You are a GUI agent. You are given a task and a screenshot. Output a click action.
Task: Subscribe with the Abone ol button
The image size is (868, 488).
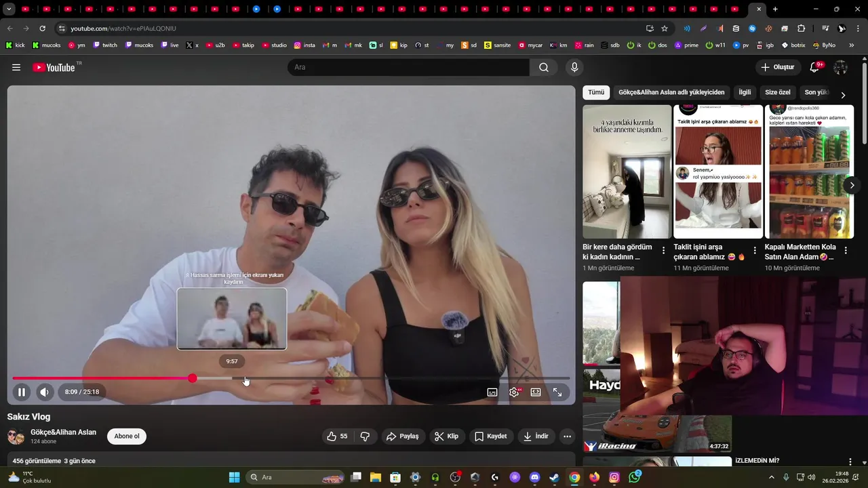127,436
